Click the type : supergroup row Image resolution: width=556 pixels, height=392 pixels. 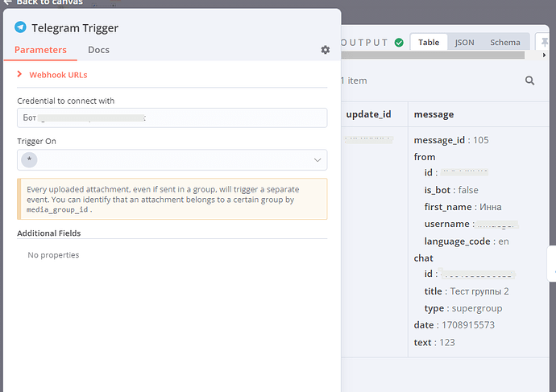pyautogui.click(x=463, y=308)
